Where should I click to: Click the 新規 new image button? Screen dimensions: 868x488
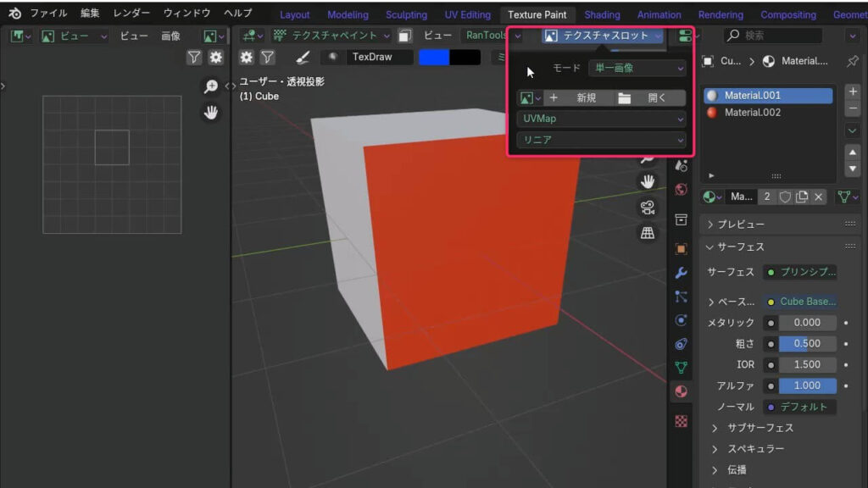coord(578,98)
